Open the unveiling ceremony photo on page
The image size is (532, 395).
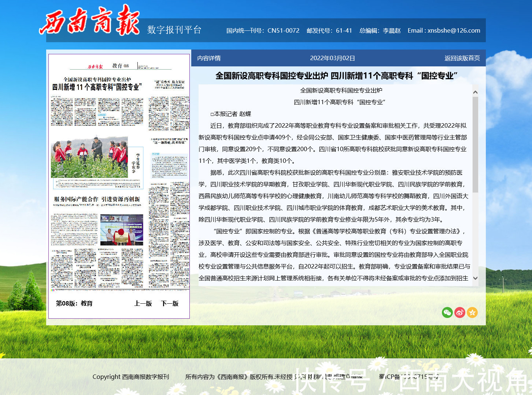tap(122, 230)
